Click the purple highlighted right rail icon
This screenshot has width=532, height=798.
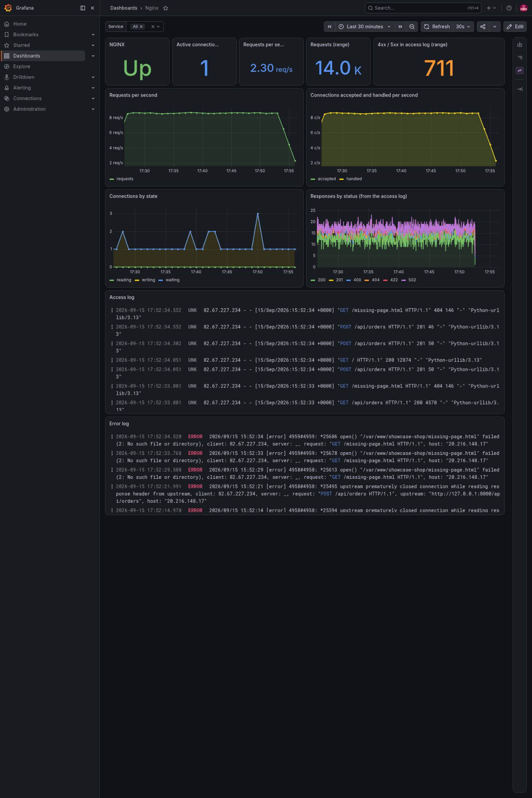point(520,71)
